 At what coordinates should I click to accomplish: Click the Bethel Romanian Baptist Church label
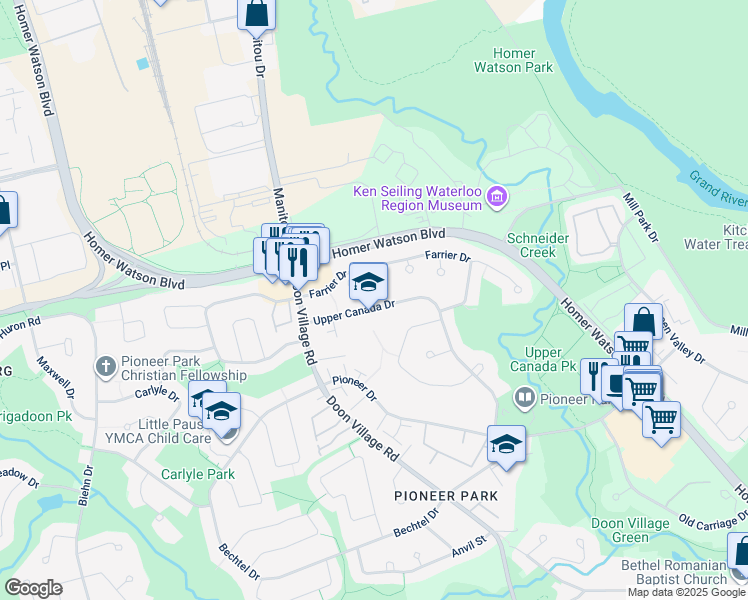pos(674,572)
